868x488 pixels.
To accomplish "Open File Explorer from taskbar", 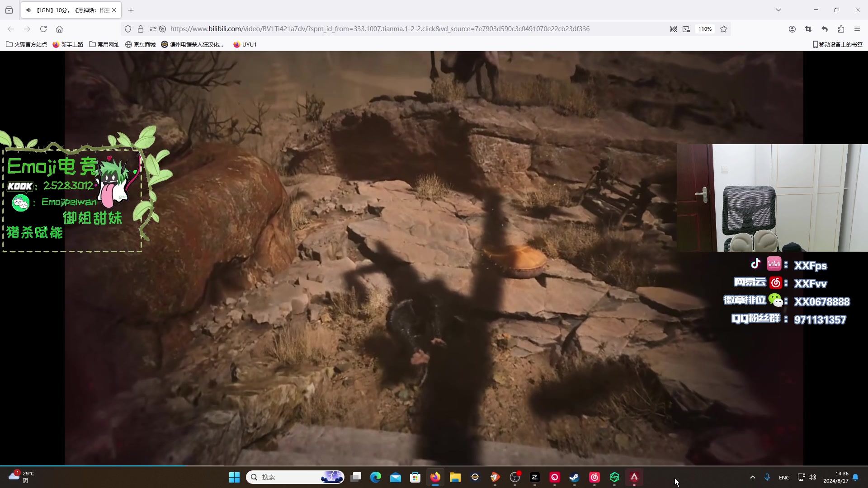I will (x=455, y=477).
